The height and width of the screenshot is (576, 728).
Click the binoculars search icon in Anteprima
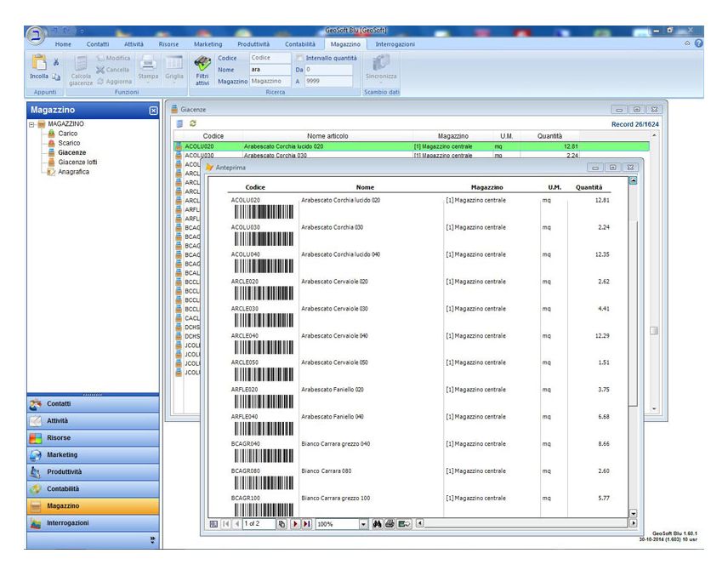[377, 524]
